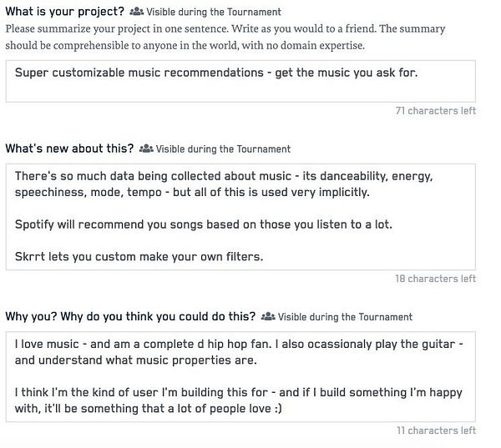Click the people icon beside "Why you?" question
The height and width of the screenshot is (448, 501).
click(268, 317)
